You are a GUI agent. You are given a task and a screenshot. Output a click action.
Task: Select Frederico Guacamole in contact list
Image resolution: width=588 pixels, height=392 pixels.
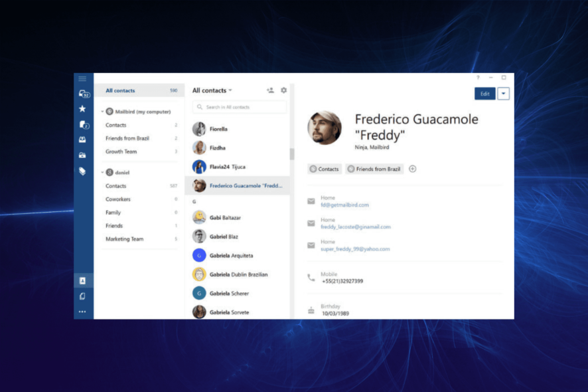(238, 185)
